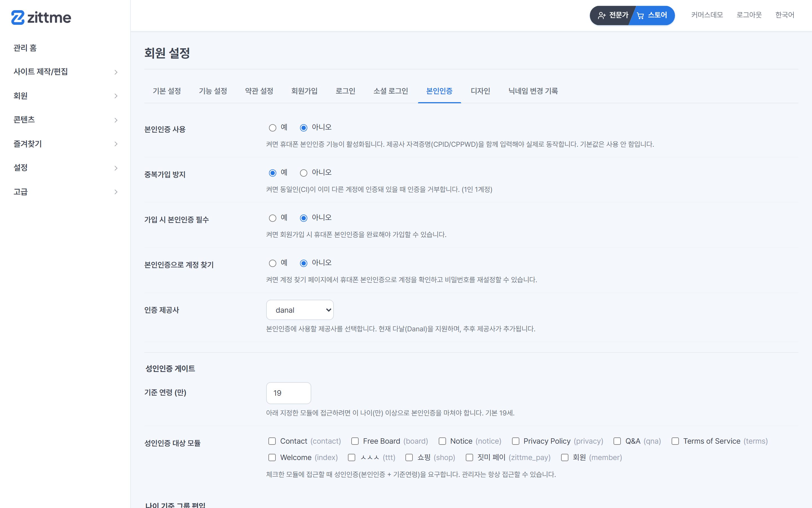Select 아니오 for 본인인증 사용
Image resolution: width=812 pixels, height=508 pixels.
pyautogui.click(x=303, y=128)
